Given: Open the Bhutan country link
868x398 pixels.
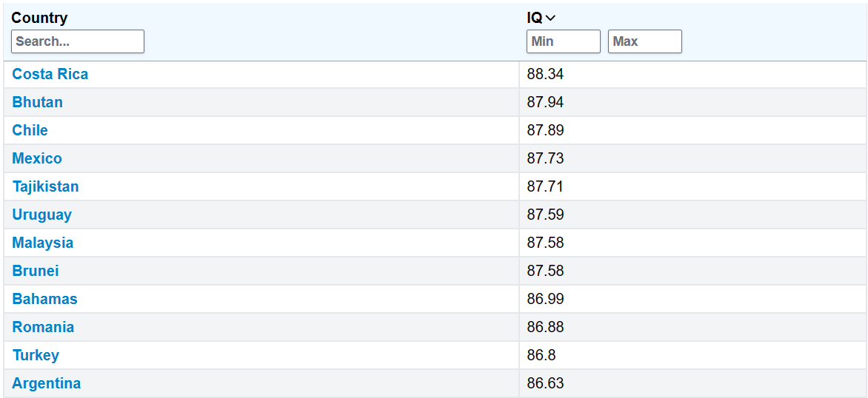Looking at the screenshot, I should (x=38, y=102).
